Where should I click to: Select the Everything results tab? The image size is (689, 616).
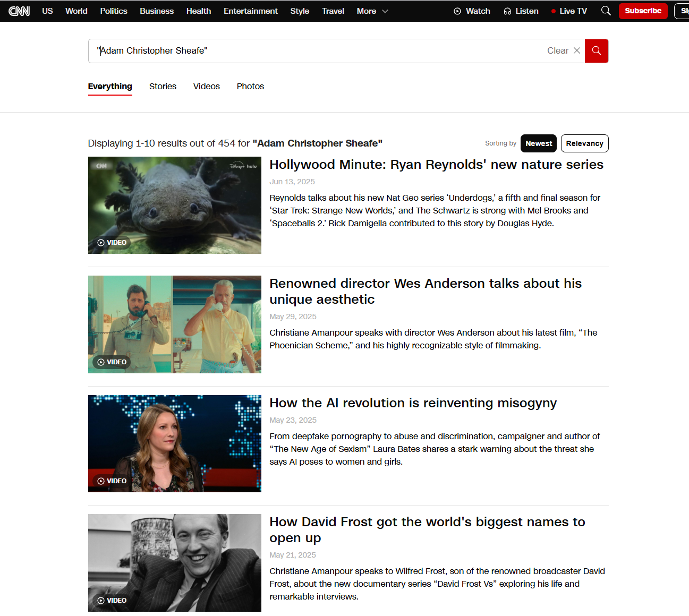tap(110, 87)
